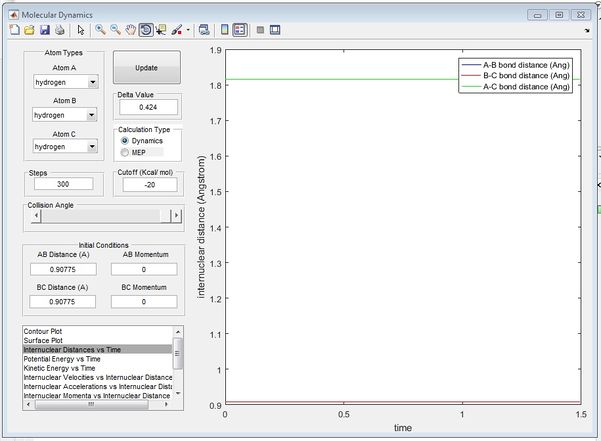Click the plot list scroll down arrow
The image size is (601, 441).
point(178,394)
